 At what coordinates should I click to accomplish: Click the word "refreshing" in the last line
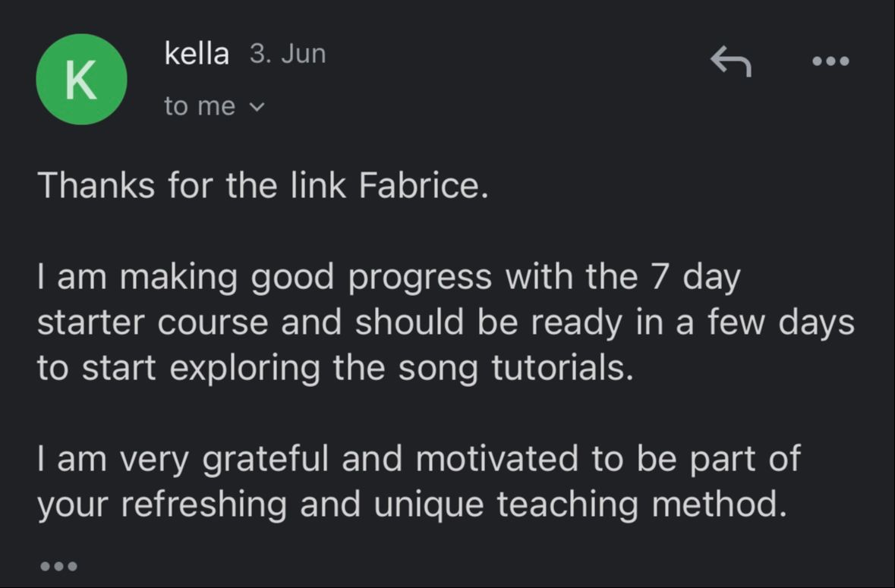[x=204, y=505]
